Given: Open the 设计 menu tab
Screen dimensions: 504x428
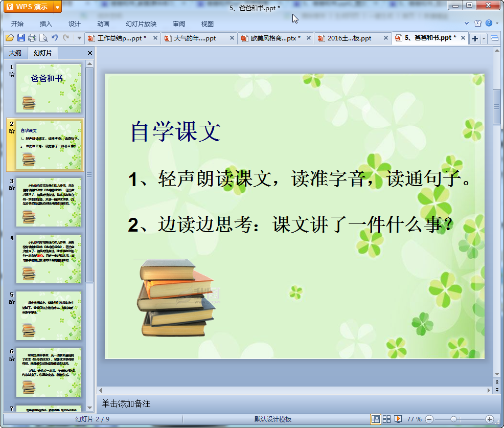Looking at the screenshot, I should 74,24.
